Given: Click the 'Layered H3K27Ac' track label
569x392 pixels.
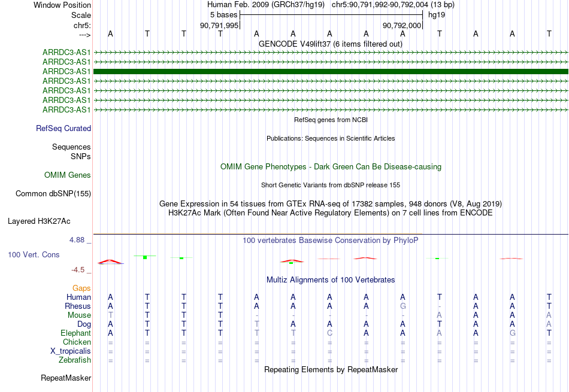Looking at the screenshot, I should (x=39, y=221).
